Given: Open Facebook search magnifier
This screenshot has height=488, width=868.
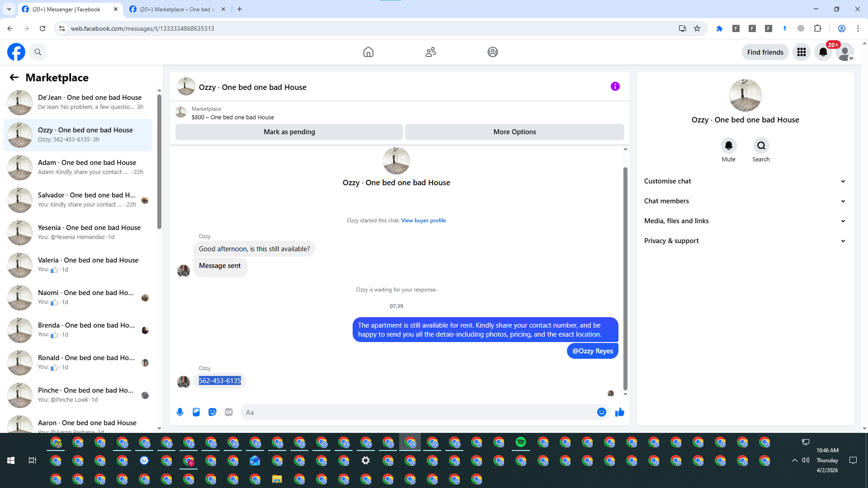Looking at the screenshot, I should tap(38, 52).
